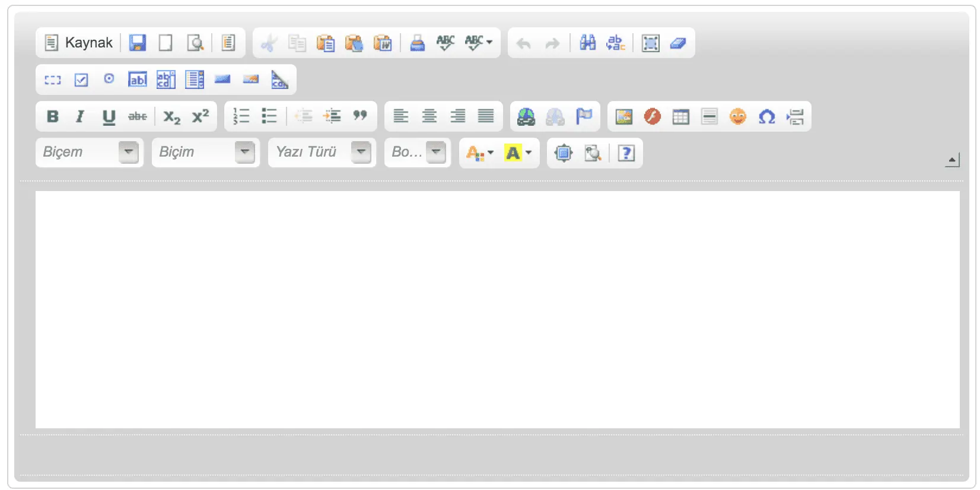Viewport: 980px width, 490px height.
Task: Click the Save disk icon
Action: pyautogui.click(x=138, y=43)
